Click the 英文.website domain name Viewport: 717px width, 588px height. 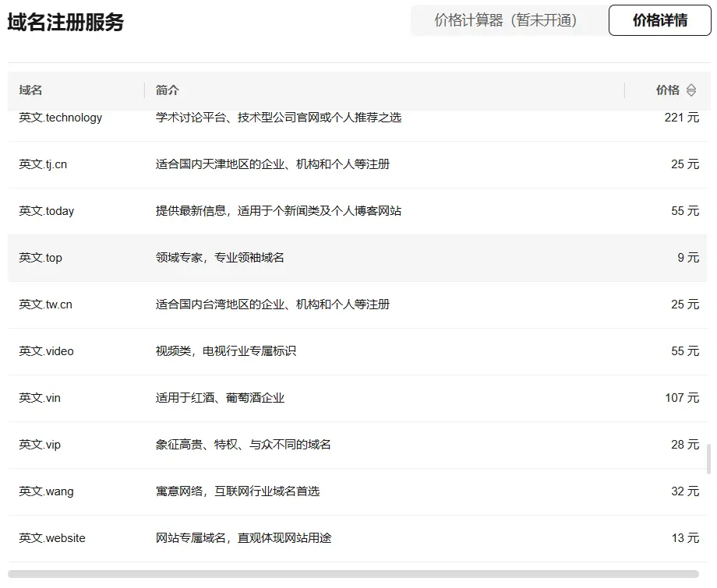(x=52, y=538)
